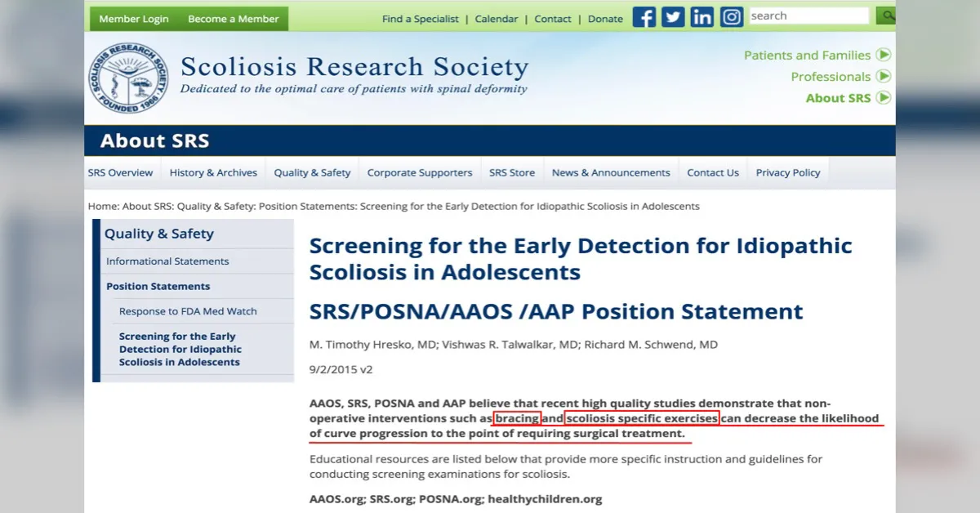Screen dimensions: 980x513
Task: Open the Contact link in top bar
Action: tap(553, 19)
